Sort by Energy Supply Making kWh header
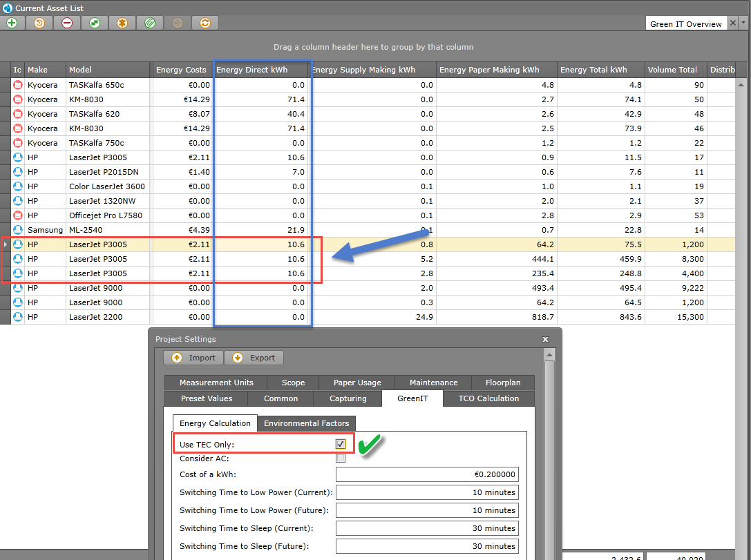The width and height of the screenshot is (751, 560). [x=372, y=70]
